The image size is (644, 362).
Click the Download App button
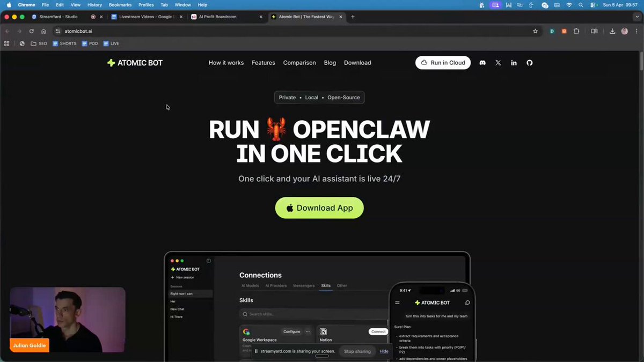click(319, 208)
